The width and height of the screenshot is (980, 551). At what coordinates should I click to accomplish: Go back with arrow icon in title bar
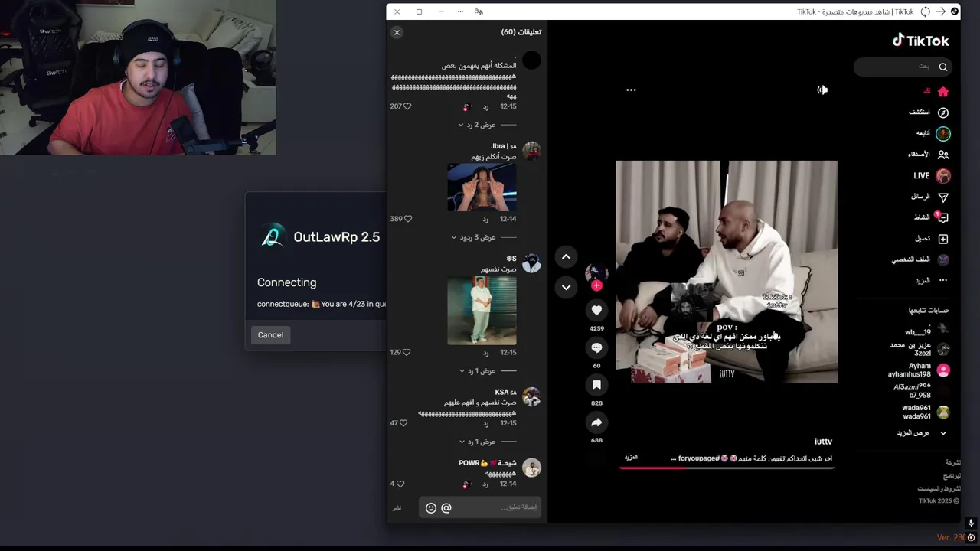pos(941,11)
